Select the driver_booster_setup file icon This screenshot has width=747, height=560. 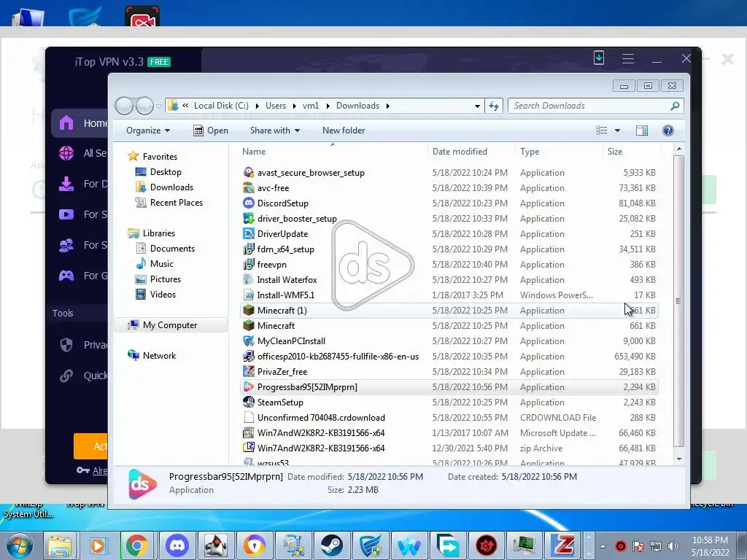pos(248,219)
